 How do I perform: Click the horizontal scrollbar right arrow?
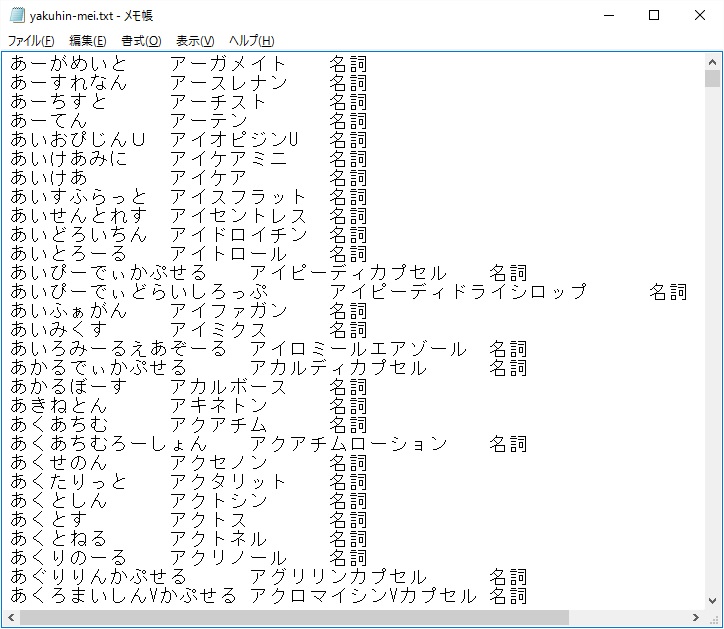pyautogui.click(x=696, y=617)
